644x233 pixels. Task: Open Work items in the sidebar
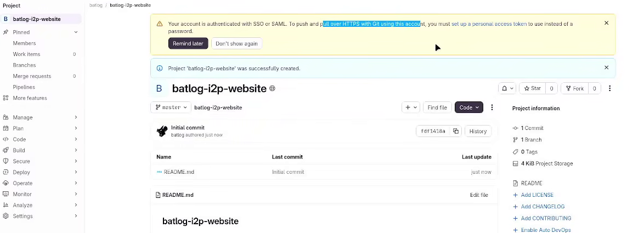tap(26, 54)
